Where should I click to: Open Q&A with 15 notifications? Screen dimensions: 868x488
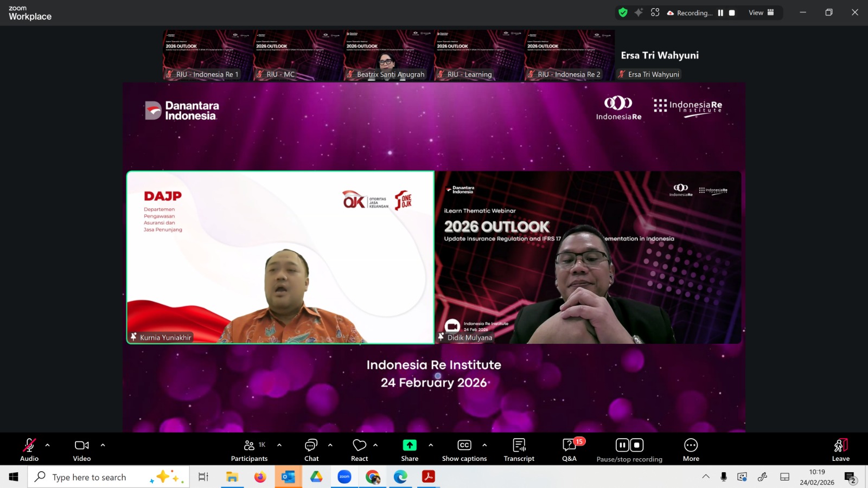coord(569,450)
